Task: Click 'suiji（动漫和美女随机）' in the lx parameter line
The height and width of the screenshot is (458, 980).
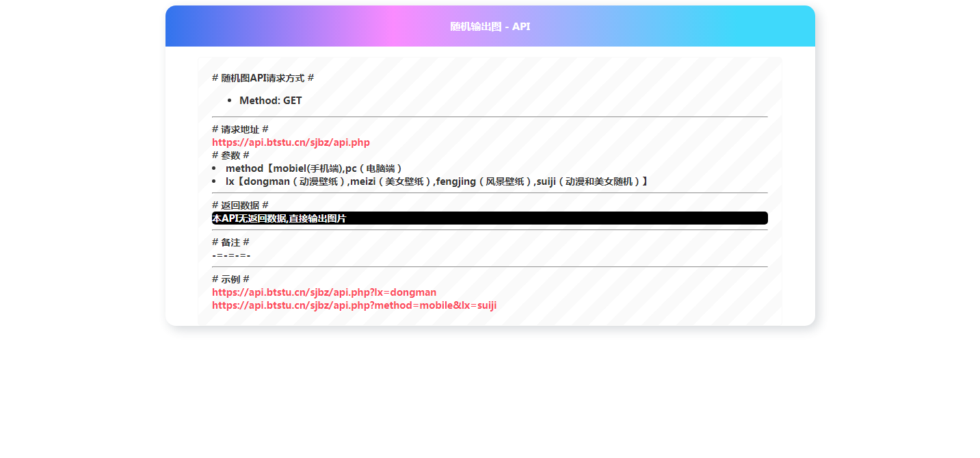Action: pos(588,181)
